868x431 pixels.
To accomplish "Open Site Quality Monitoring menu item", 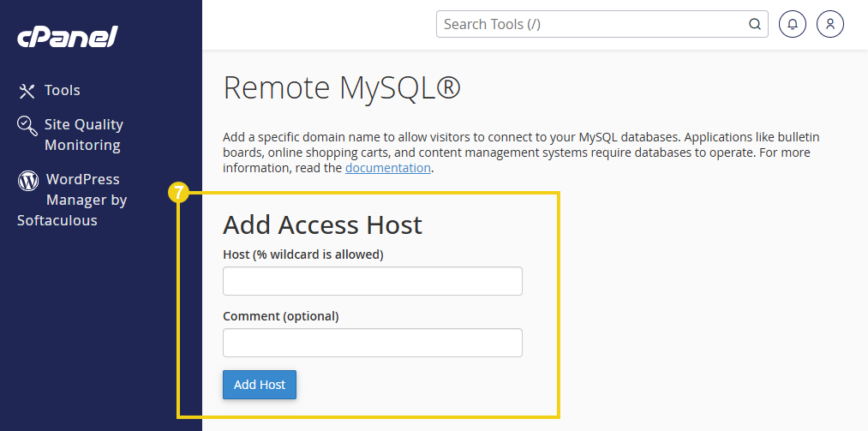I will (x=84, y=135).
